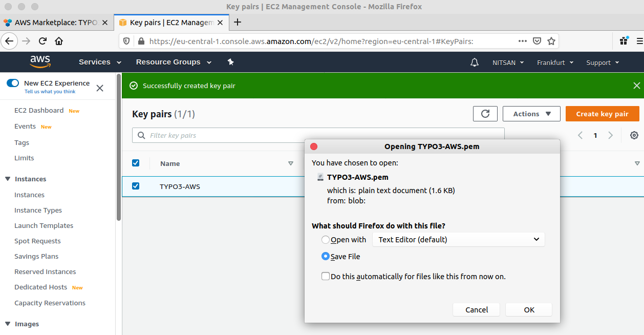644x335 pixels.
Task: Open EC2 Dashboard in the sidebar
Action: [x=39, y=110]
